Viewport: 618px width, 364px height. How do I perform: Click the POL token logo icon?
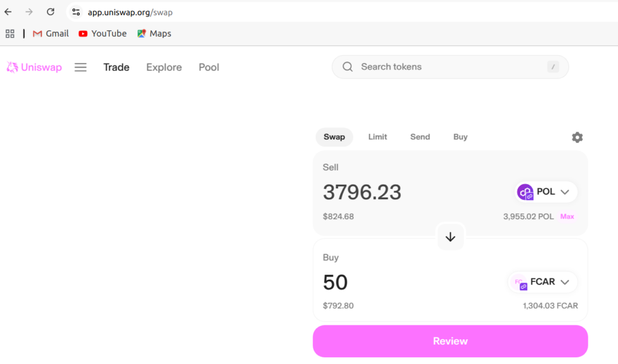click(x=525, y=192)
